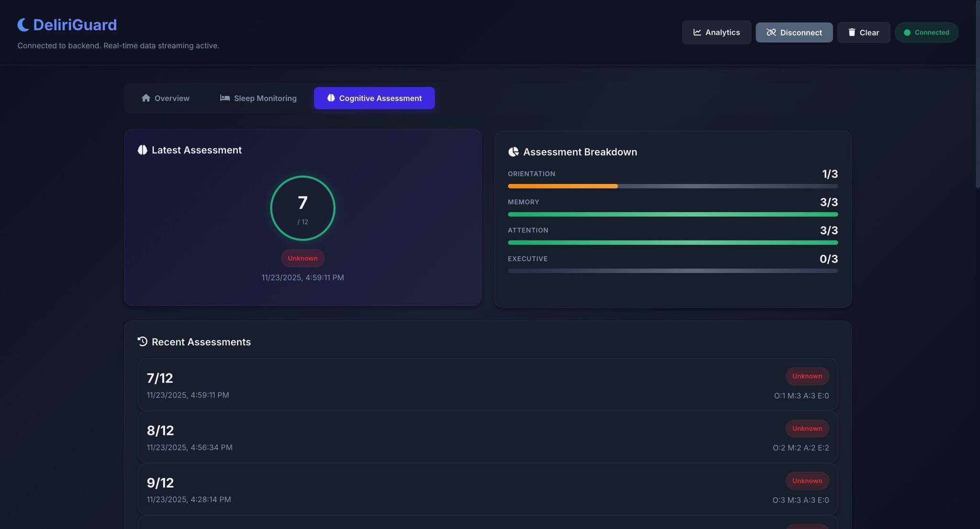Click the DeliriGuard crescent moon logo

[22, 24]
